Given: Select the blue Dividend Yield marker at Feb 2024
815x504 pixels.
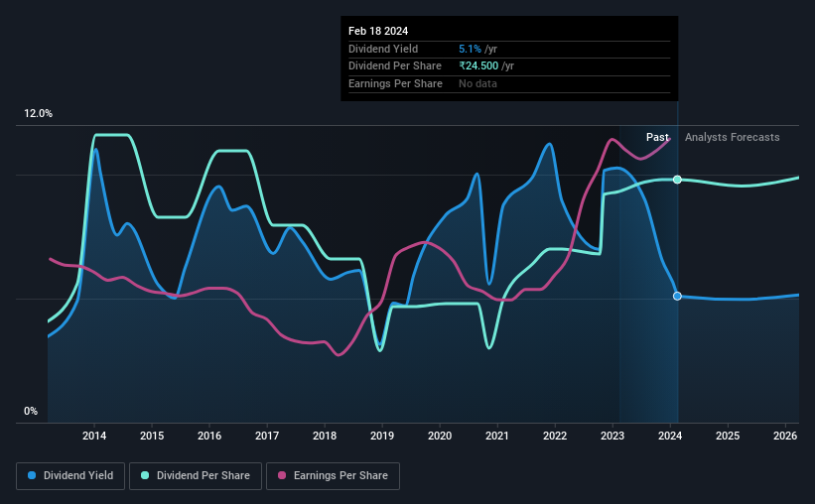Looking at the screenshot, I should pos(677,297).
